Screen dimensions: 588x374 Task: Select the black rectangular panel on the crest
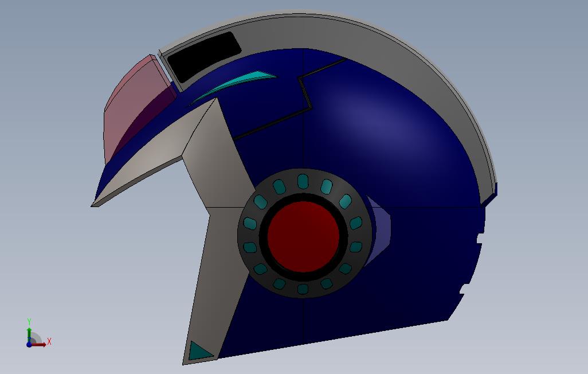pos(203,56)
